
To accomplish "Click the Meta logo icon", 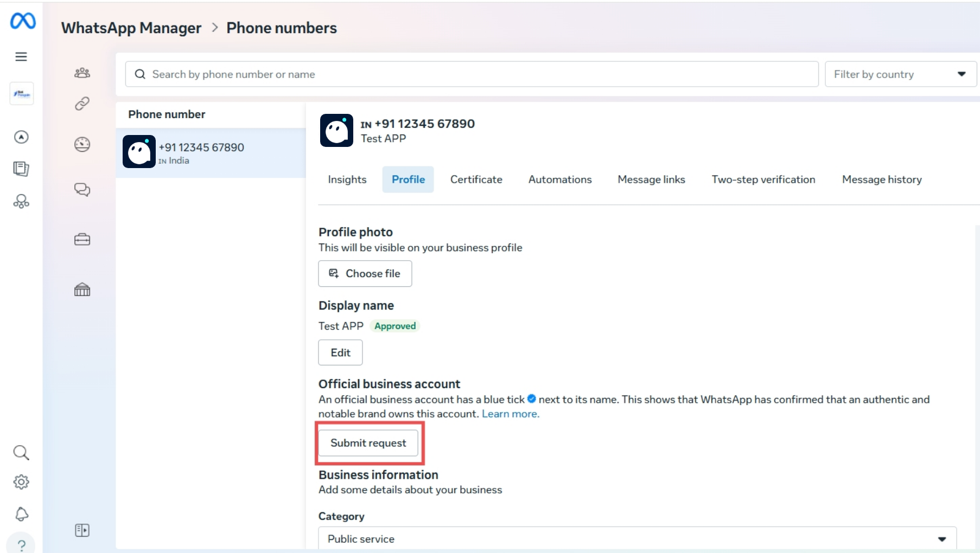I will coord(23,21).
